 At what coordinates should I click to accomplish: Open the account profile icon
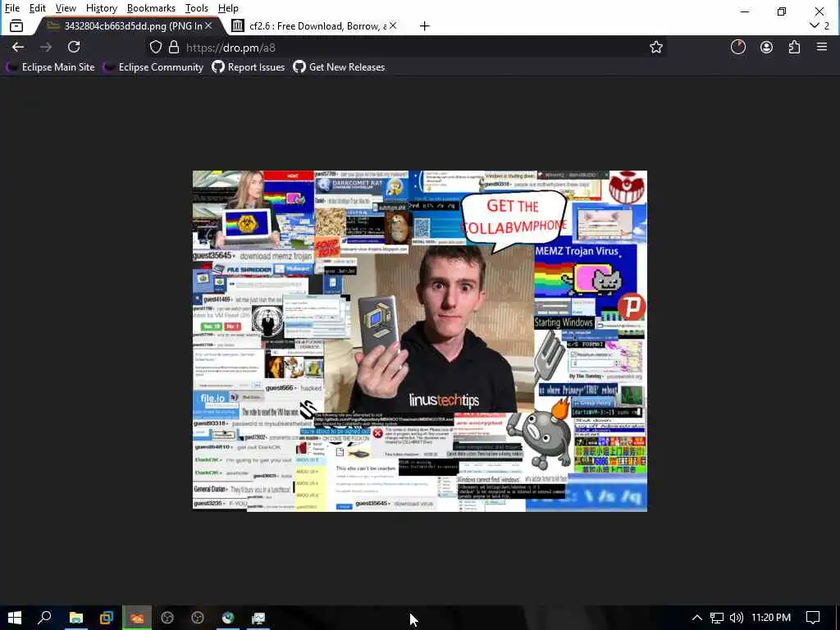(x=767, y=47)
